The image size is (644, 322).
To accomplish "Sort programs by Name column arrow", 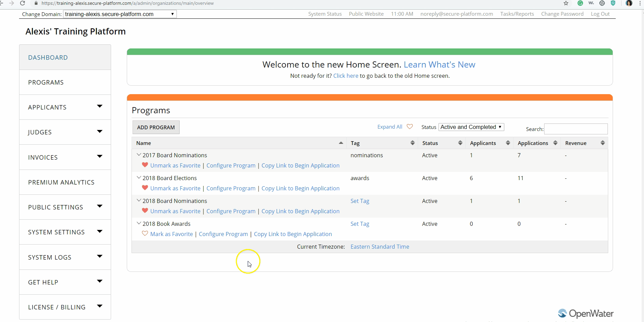I will (341, 143).
